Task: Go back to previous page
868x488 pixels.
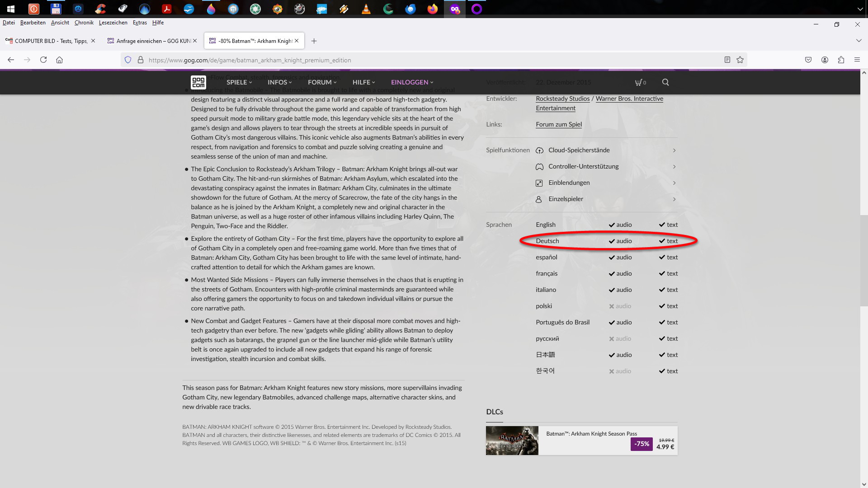Action: pyautogui.click(x=11, y=60)
